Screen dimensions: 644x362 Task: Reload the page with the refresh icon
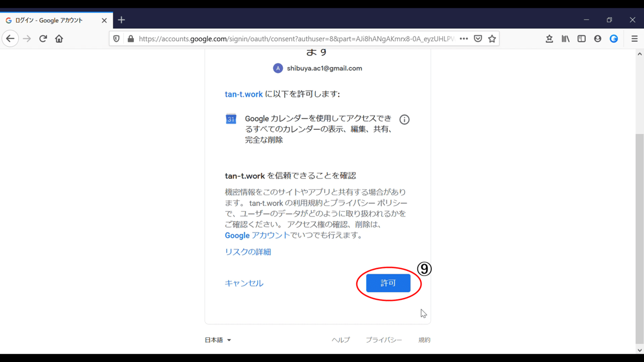click(43, 39)
